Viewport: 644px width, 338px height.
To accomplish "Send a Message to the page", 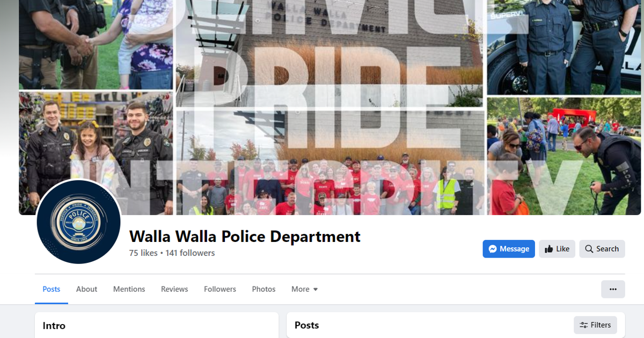I will pos(509,249).
